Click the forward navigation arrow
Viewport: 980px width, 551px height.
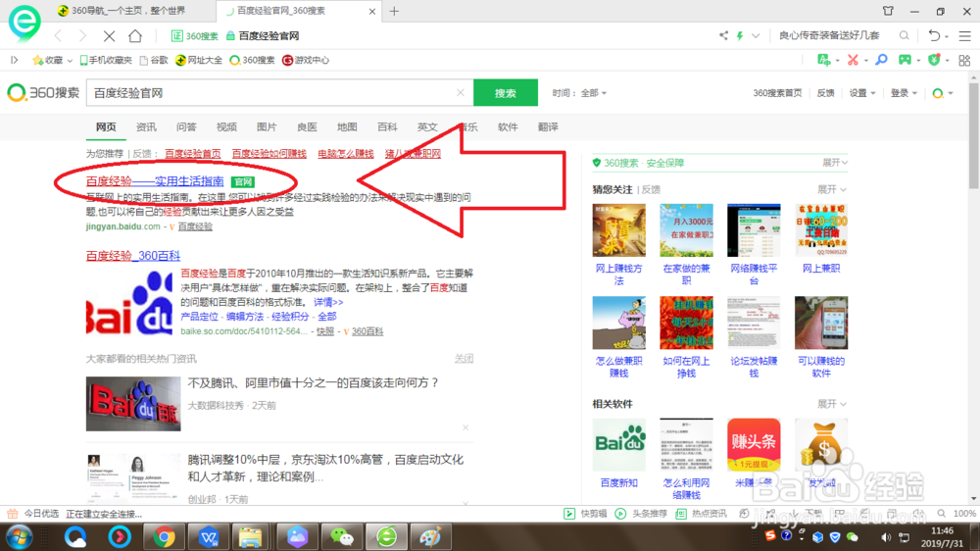pos(82,35)
